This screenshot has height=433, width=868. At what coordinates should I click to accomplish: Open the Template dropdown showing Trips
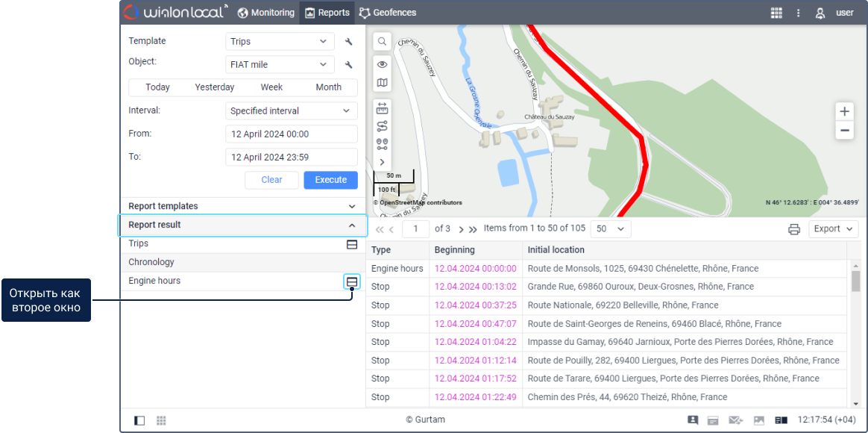coord(280,42)
